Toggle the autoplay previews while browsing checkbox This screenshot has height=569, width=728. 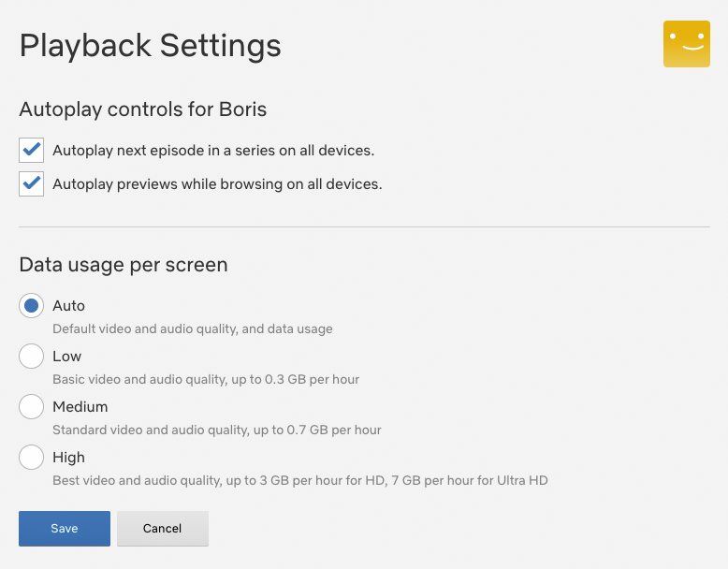tap(31, 184)
